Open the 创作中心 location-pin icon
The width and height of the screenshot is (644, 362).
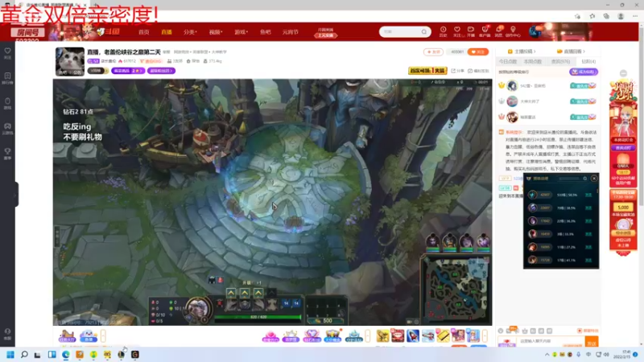pos(513,31)
